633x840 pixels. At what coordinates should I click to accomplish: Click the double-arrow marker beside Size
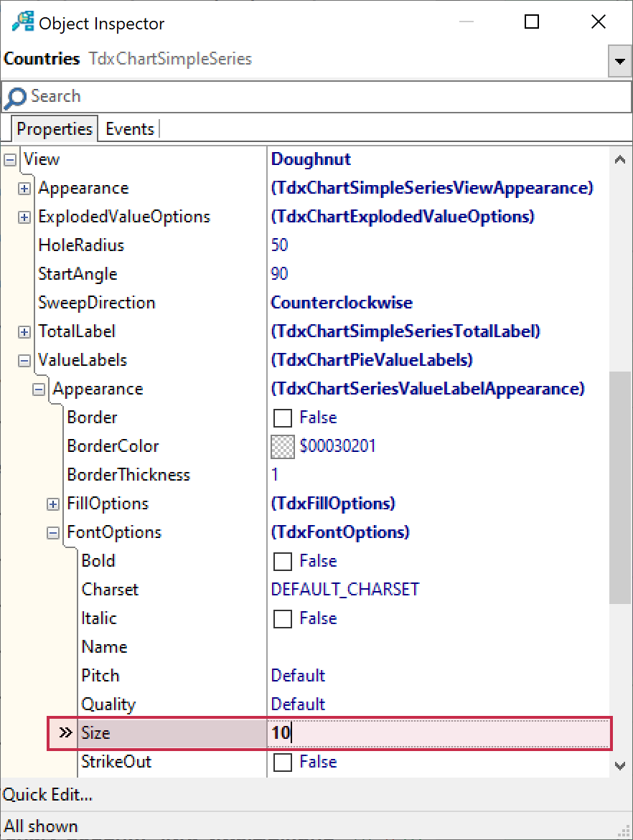coord(65,733)
